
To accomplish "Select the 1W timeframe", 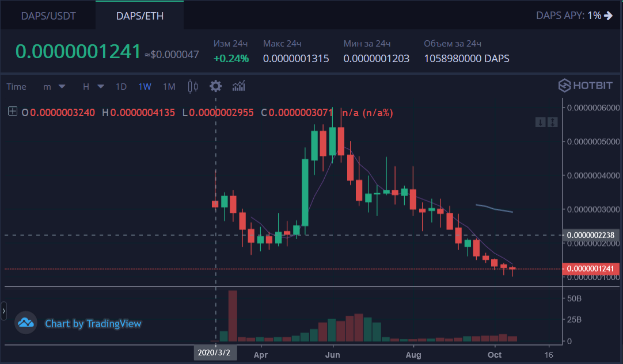I will click(145, 86).
